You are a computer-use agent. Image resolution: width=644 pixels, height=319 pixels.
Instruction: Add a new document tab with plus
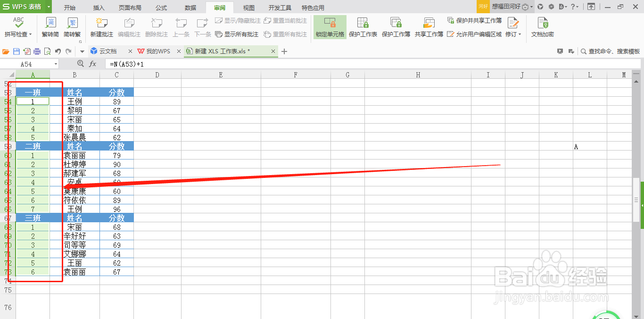click(x=284, y=51)
